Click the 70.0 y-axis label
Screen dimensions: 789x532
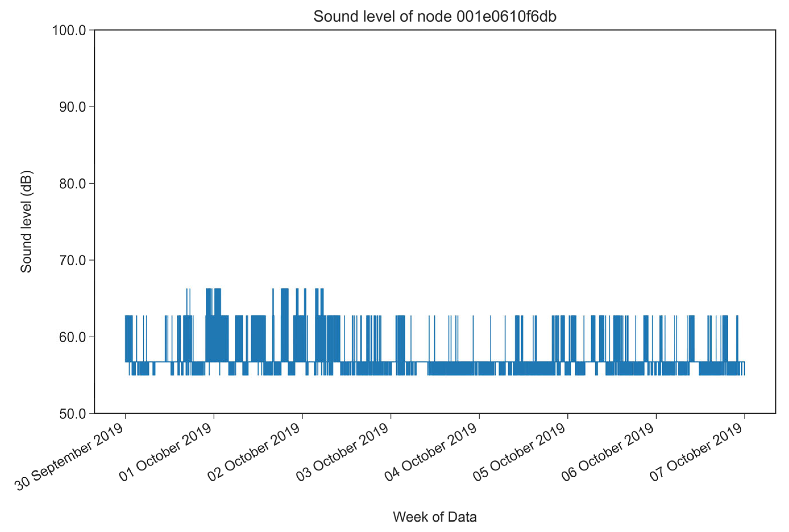(x=72, y=261)
